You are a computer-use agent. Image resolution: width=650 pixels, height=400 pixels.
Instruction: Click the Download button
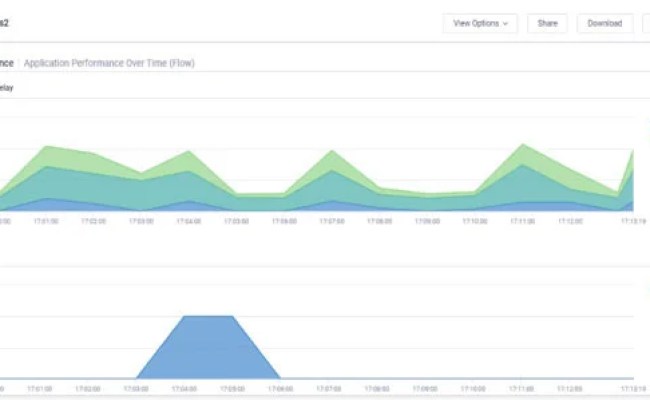(x=605, y=23)
